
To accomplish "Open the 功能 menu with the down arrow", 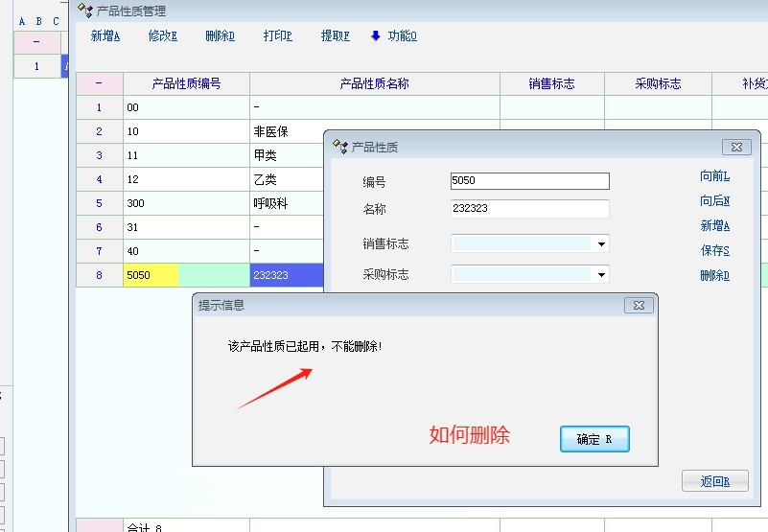I will click(x=394, y=36).
